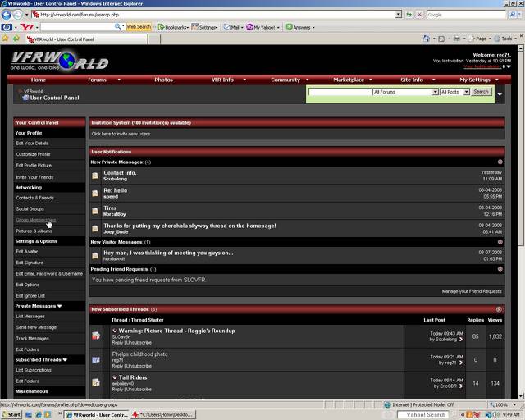
Task: Click the forum search text field
Action: click(x=340, y=92)
